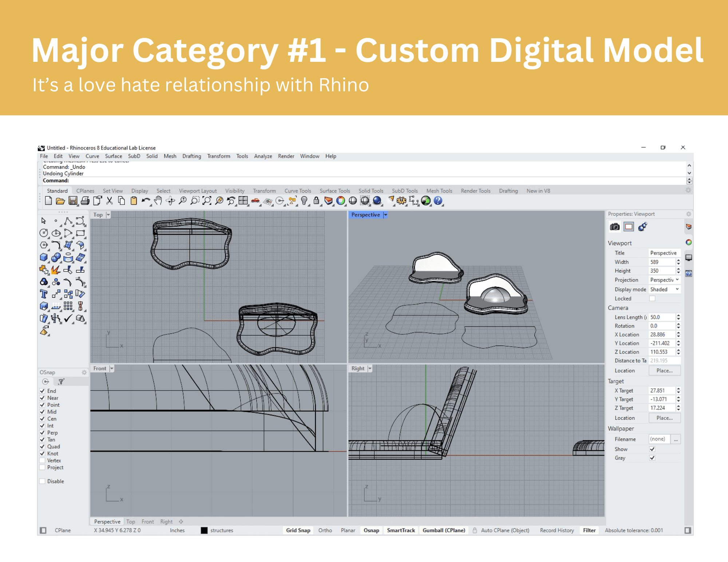Image resolution: width=728 pixels, height=562 pixels.
Task: Open the Display mode Shaded dropdown
Action: pyautogui.click(x=665, y=290)
